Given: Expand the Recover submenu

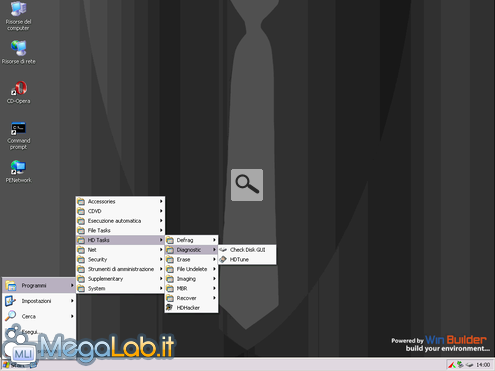Looking at the screenshot, I should [191, 298].
